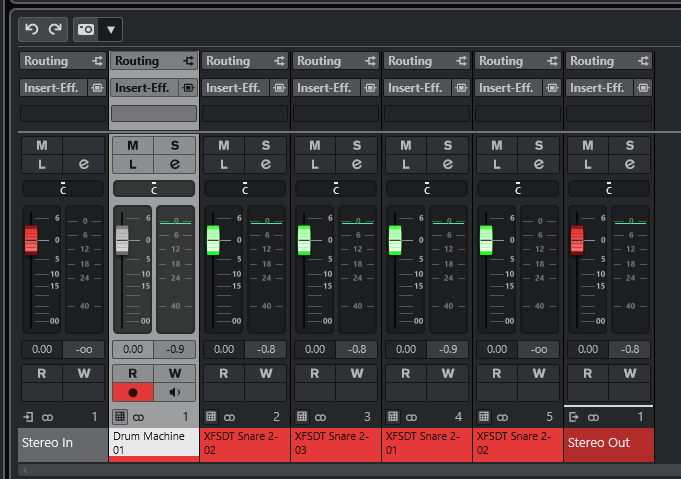
Task: Mute channel 2 XFSDT Snare 2-02
Action: click(224, 145)
